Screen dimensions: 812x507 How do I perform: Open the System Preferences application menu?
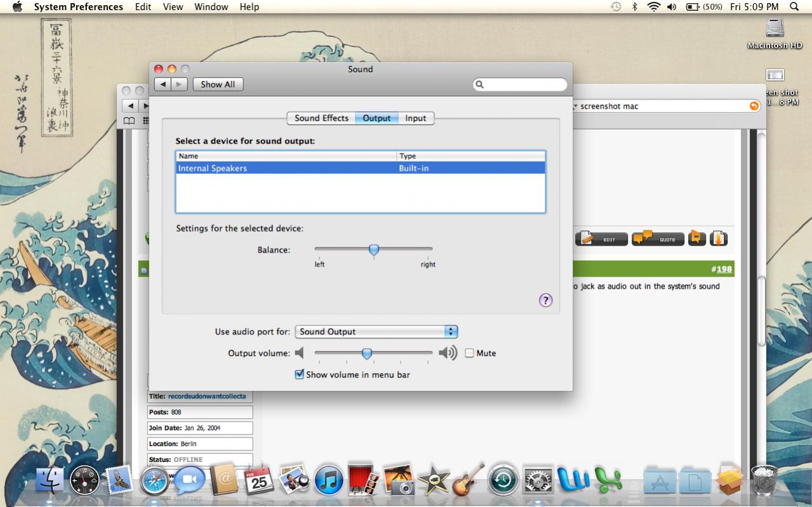click(x=79, y=7)
